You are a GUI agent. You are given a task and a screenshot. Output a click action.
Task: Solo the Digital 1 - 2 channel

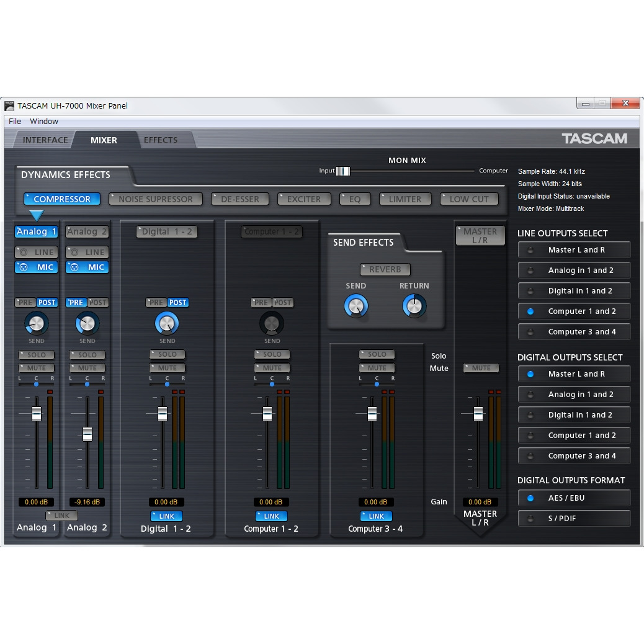[x=167, y=354]
